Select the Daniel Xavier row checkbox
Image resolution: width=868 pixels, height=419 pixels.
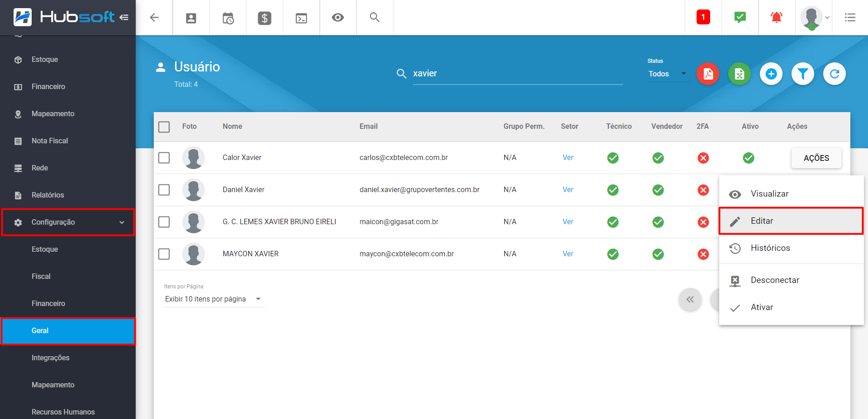coord(164,190)
